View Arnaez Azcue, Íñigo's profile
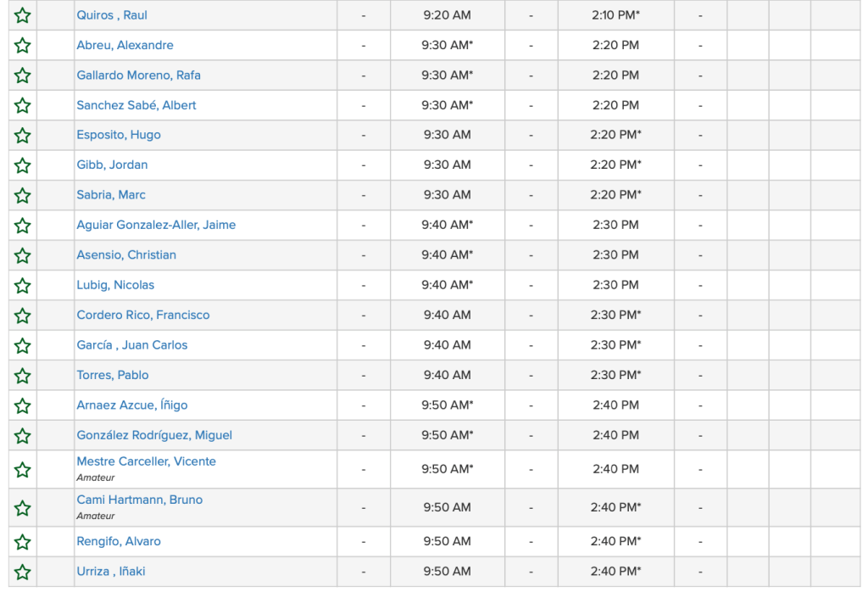The height and width of the screenshot is (592, 868). [x=131, y=405]
